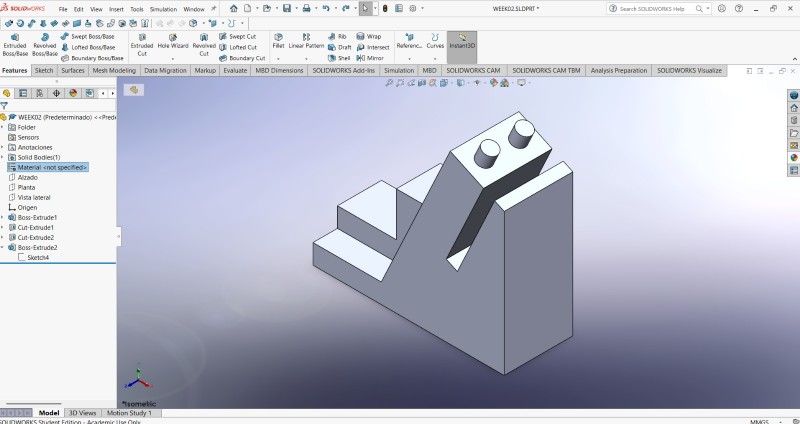Open the Hole Wizard tool
Screen dimensions: 800x424
pos(173,42)
